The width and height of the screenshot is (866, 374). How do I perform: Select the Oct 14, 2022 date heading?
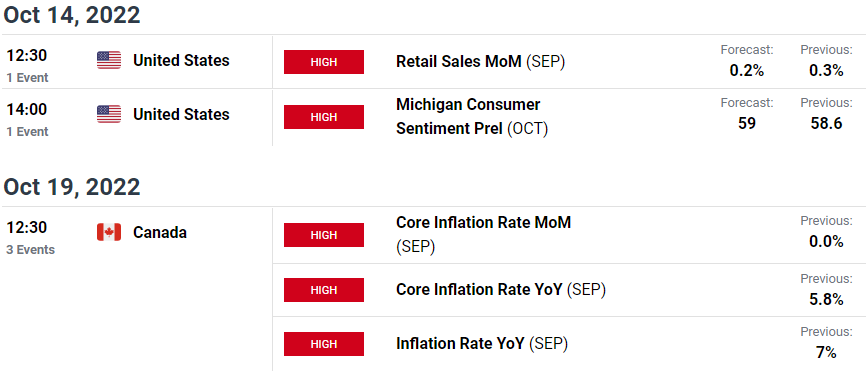click(x=72, y=15)
